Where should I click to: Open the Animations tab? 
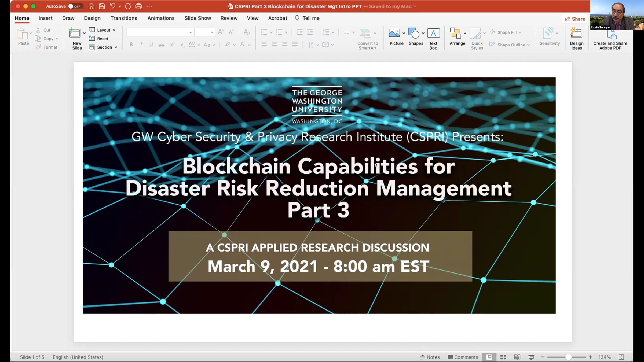click(161, 18)
